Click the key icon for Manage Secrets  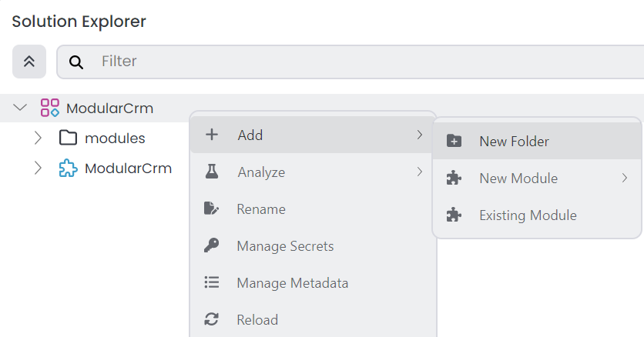click(x=212, y=246)
